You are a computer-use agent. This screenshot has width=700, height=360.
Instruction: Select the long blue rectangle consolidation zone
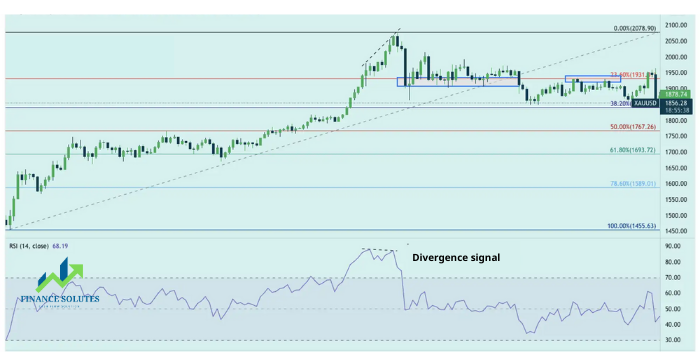pos(458,82)
